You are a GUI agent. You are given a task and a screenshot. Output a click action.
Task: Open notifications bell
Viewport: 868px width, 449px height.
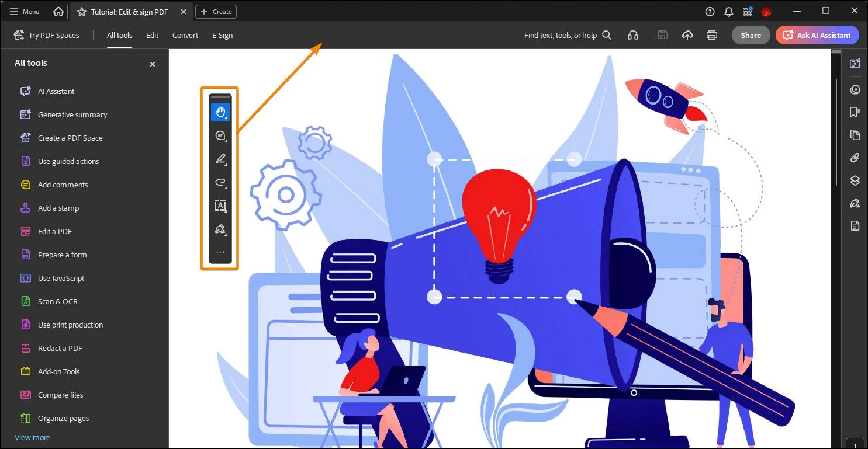(728, 12)
